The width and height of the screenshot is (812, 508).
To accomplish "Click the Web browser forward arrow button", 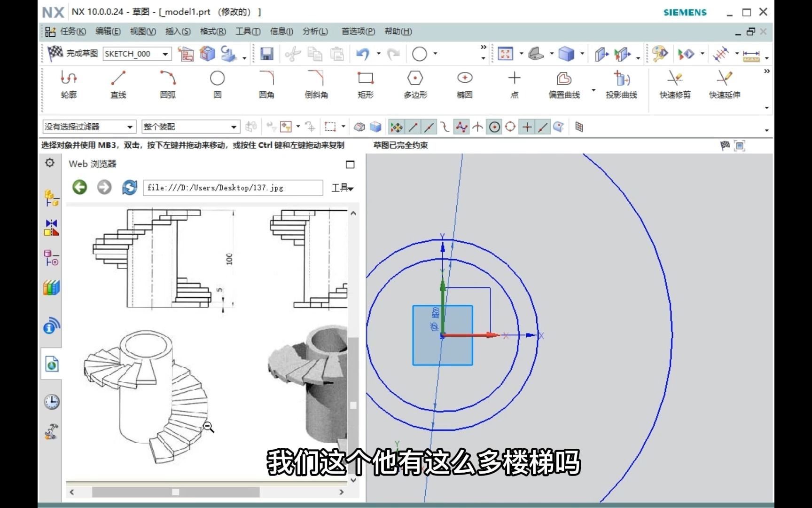I will coord(104,187).
